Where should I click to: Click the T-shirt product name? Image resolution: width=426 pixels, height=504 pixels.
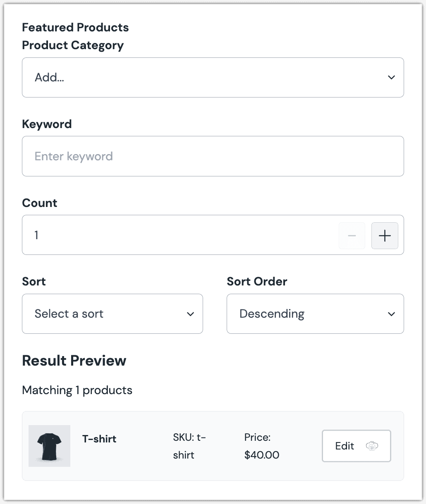click(x=99, y=439)
